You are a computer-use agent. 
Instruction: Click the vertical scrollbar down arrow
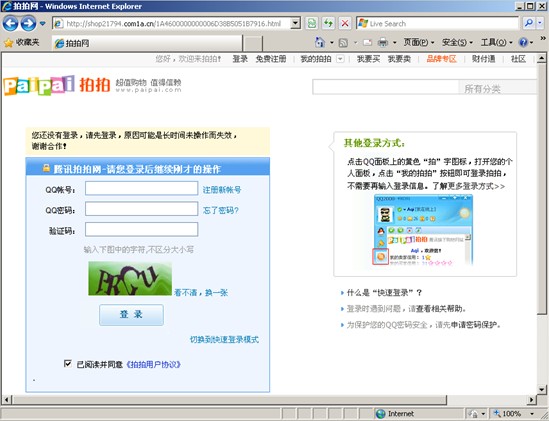[542, 389]
